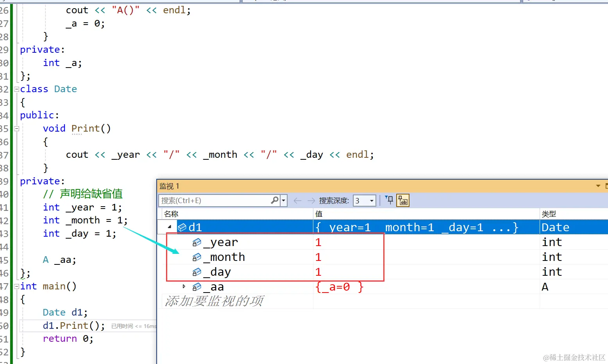Click the public: label in class Date

(39, 115)
